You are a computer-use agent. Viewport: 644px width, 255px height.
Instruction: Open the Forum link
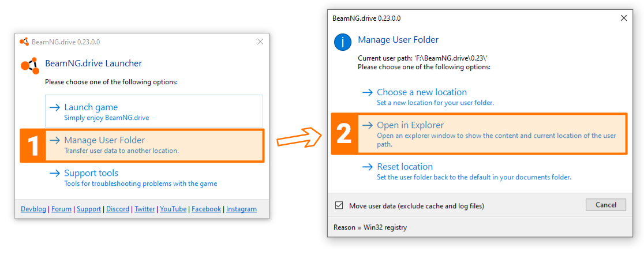click(61, 209)
